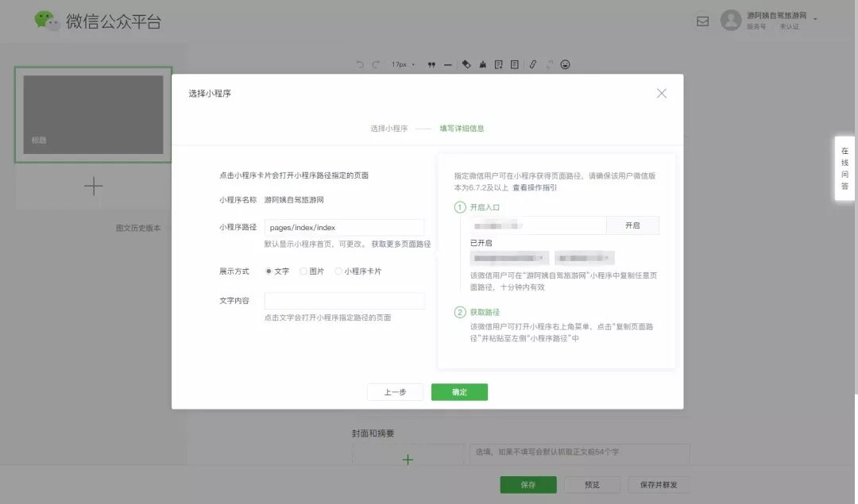Choose 图片 display mode radio
The height and width of the screenshot is (504, 858).
point(303,271)
